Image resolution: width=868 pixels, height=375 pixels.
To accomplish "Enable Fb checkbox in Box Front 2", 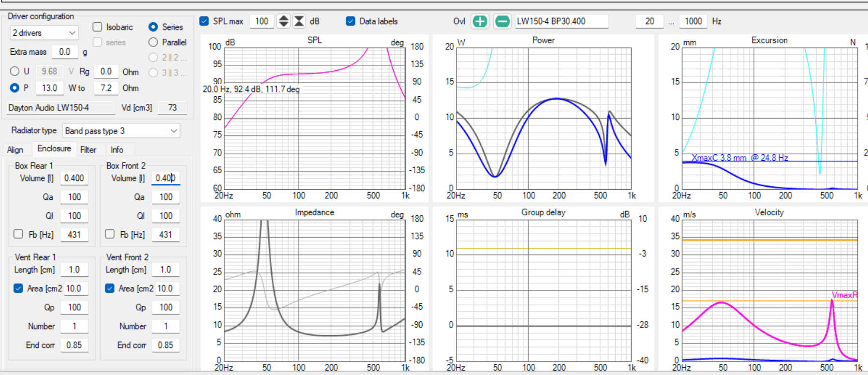I will click(x=110, y=234).
